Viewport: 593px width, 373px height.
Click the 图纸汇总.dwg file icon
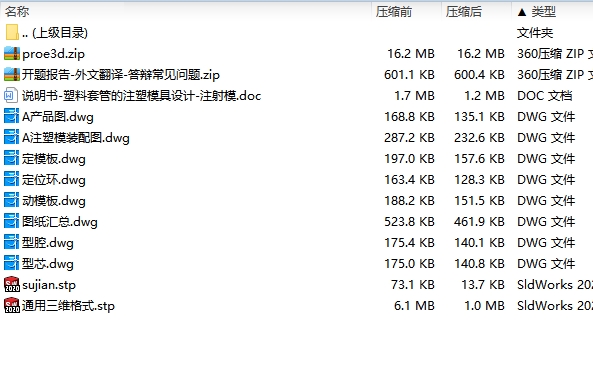pyautogui.click(x=11, y=222)
